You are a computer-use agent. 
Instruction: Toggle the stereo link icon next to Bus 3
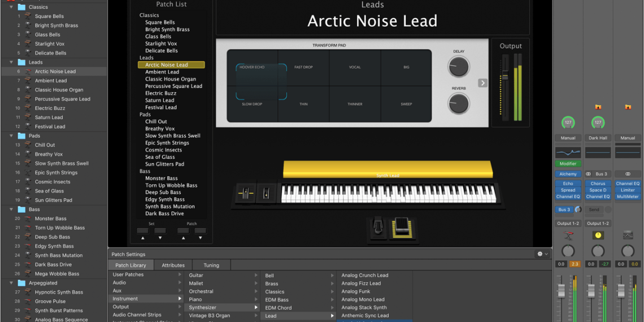coord(589,174)
